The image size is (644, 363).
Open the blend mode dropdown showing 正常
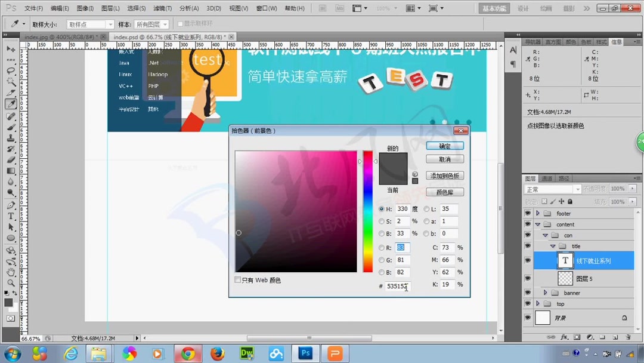point(552,188)
